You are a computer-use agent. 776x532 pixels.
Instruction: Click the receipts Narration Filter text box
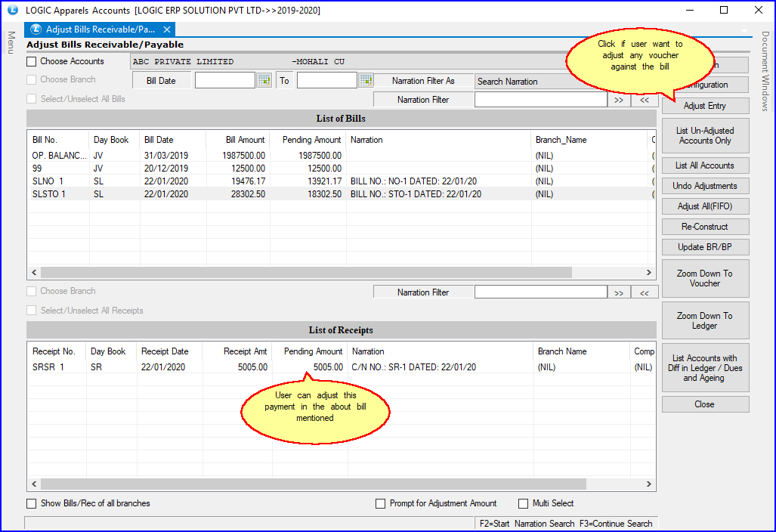(540, 292)
